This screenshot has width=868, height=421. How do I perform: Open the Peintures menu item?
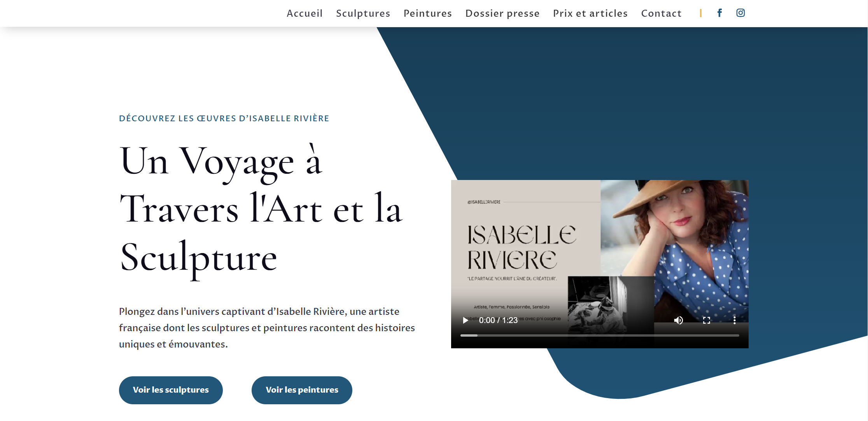428,13
